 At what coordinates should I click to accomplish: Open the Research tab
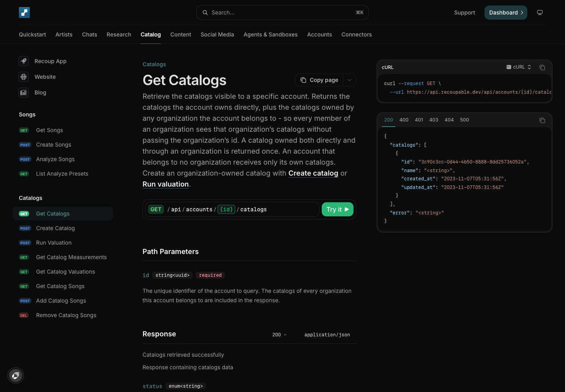point(119,34)
